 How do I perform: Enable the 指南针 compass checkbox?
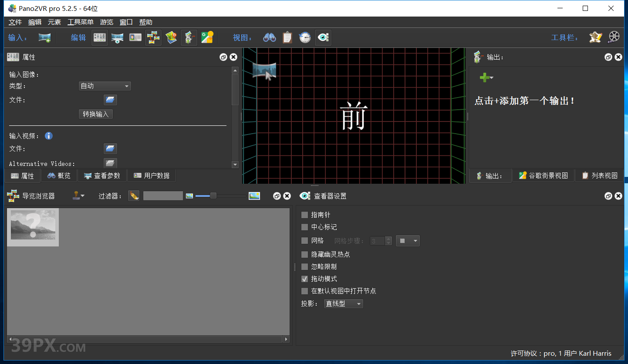pos(305,215)
